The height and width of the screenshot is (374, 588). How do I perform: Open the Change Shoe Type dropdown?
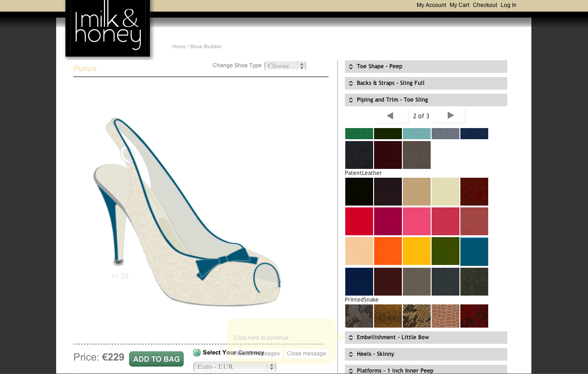(x=285, y=66)
